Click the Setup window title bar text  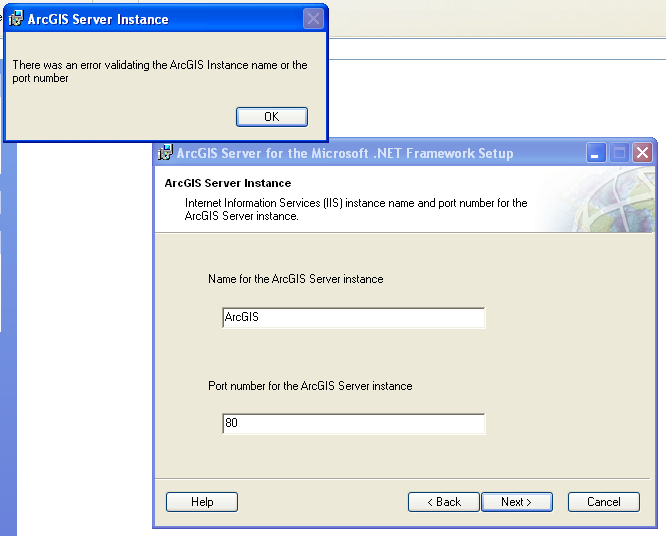345,153
